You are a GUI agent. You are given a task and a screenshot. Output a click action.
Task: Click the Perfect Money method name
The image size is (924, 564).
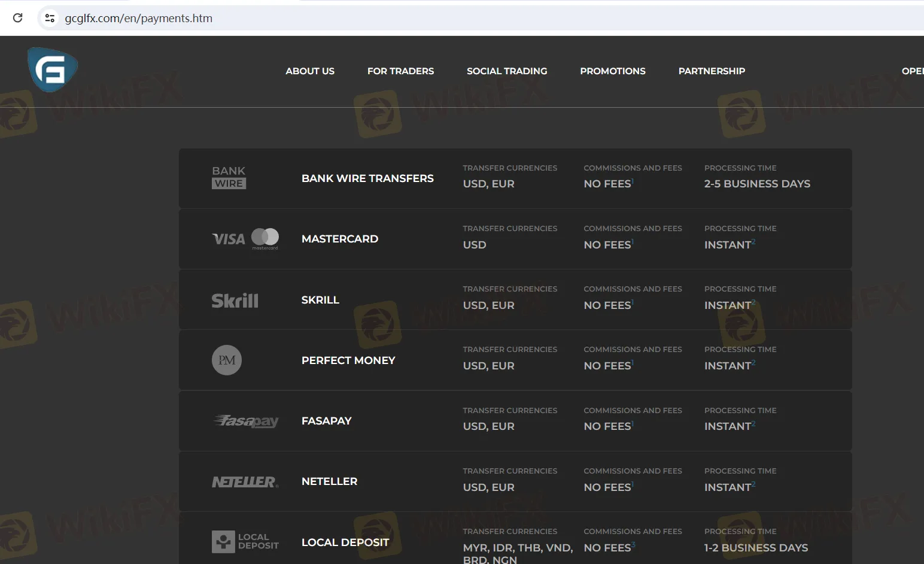pos(348,360)
